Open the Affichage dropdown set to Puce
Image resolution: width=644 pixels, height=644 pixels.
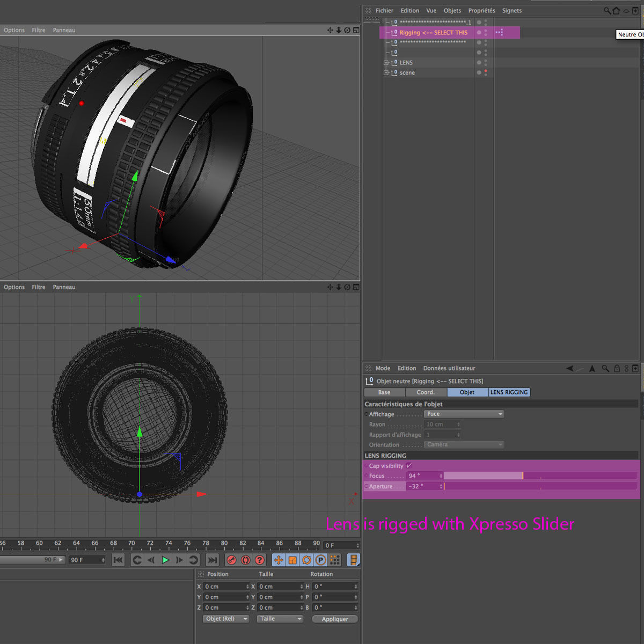464,414
